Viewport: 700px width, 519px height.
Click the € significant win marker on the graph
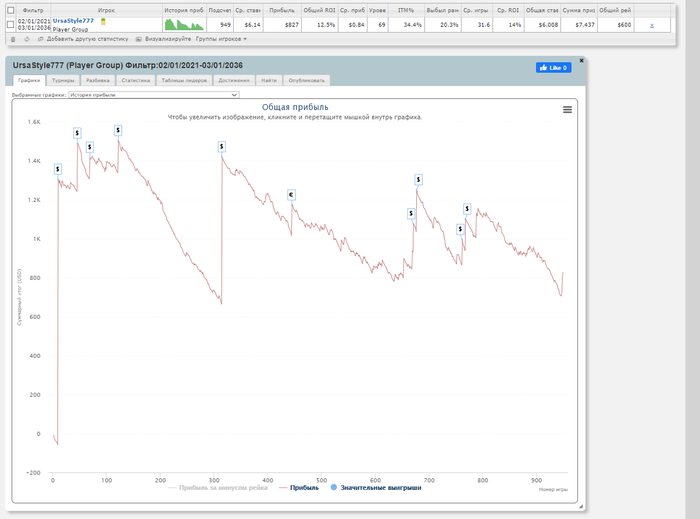(x=291, y=195)
